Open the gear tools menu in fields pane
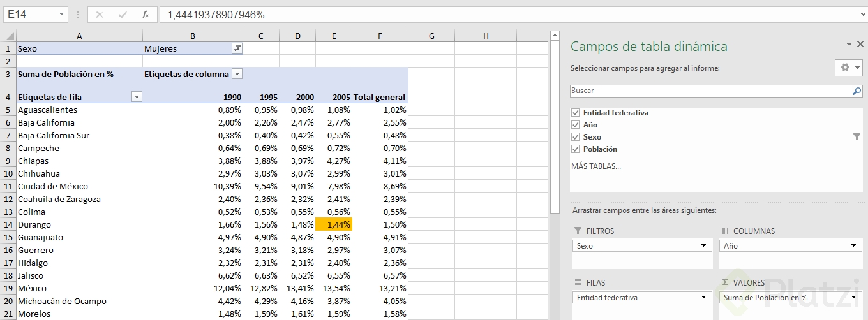This screenshot has width=868, height=320. tap(849, 68)
